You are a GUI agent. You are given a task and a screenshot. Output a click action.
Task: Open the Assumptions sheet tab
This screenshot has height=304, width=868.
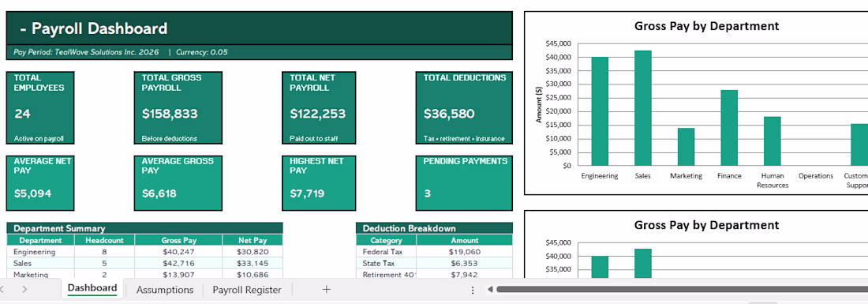(165, 290)
